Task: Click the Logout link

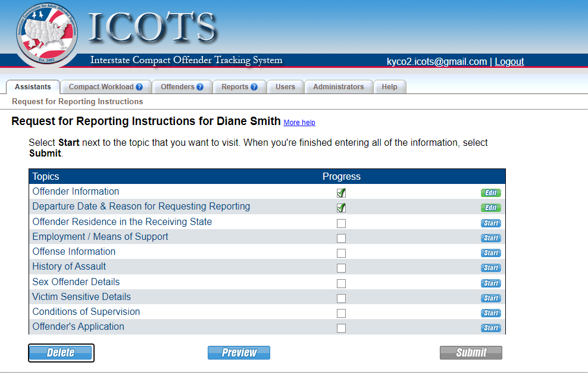Action: pos(509,61)
